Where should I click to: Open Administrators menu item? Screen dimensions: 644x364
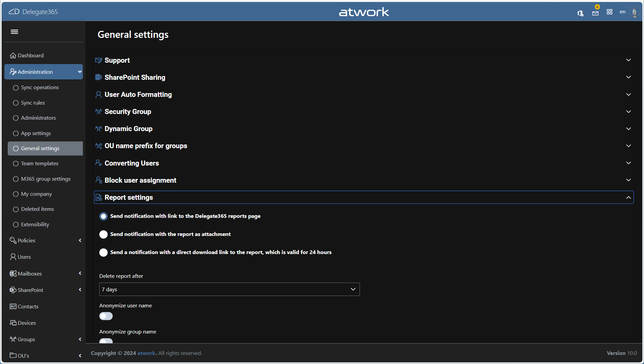[x=45, y=118]
